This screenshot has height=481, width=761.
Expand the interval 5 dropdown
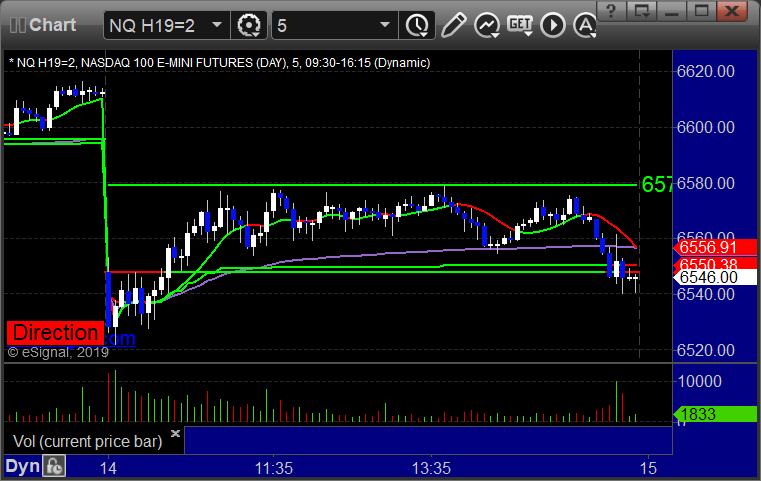pos(385,24)
